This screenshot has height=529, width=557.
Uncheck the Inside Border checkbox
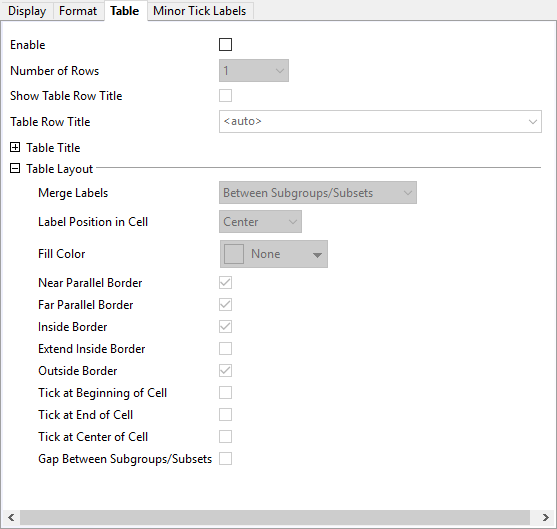pyautogui.click(x=225, y=327)
